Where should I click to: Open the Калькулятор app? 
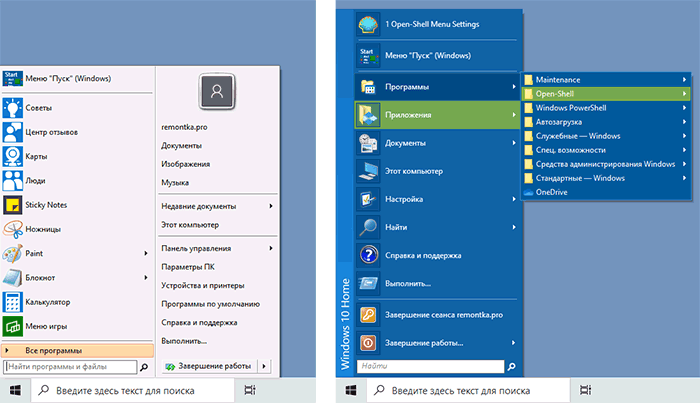coord(13,302)
